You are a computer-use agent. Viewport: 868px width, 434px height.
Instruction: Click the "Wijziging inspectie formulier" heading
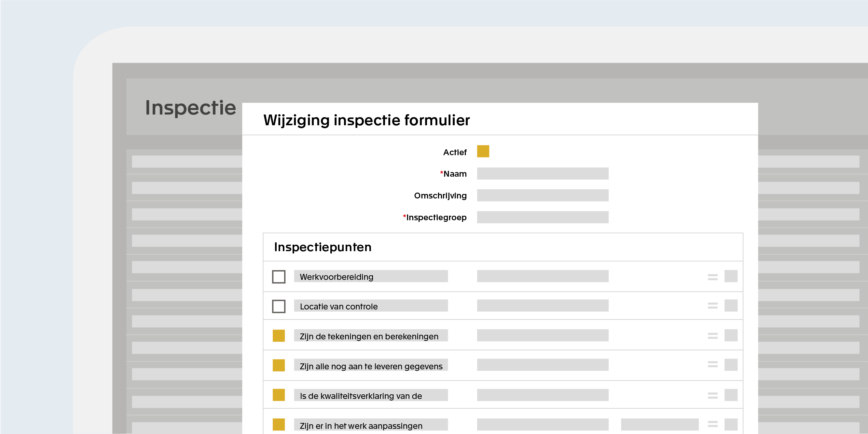(x=366, y=120)
